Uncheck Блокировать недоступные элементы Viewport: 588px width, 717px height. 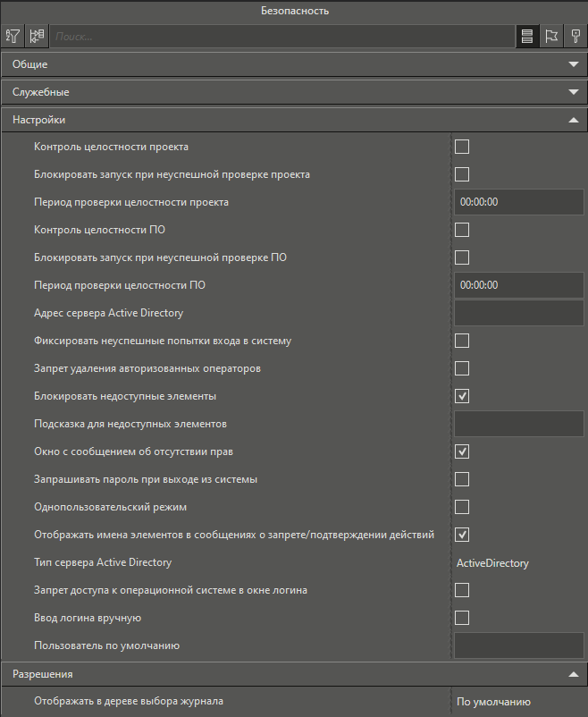462,396
